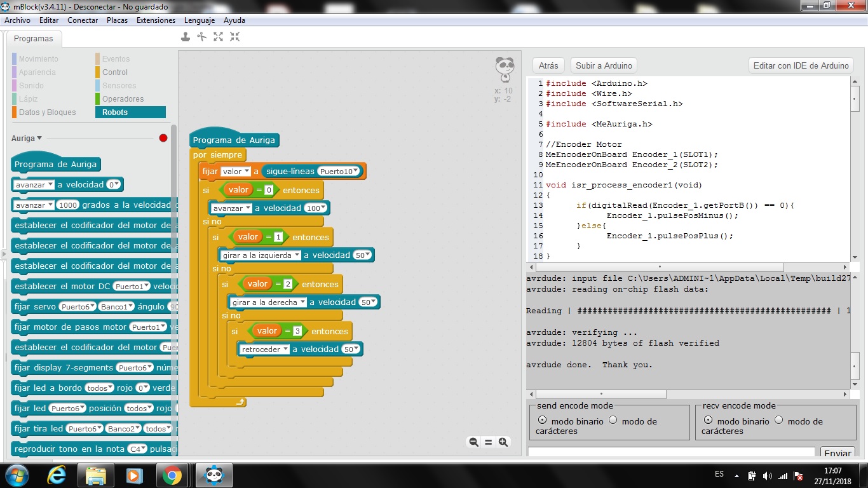Select recv modo de carácteres radio button
Screen dimensions: 868x488
point(779,420)
